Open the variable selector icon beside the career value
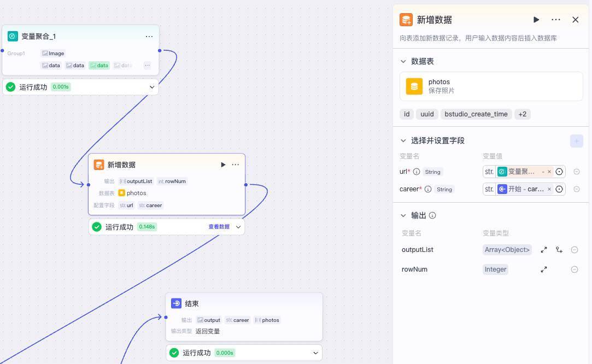 click(559, 189)
